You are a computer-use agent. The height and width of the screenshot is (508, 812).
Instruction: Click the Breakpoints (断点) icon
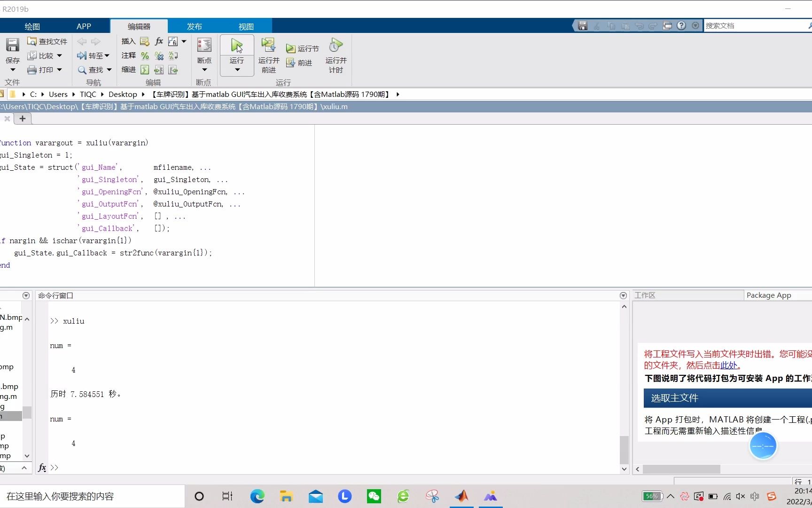pyautogui.click(x=204, y=45)
